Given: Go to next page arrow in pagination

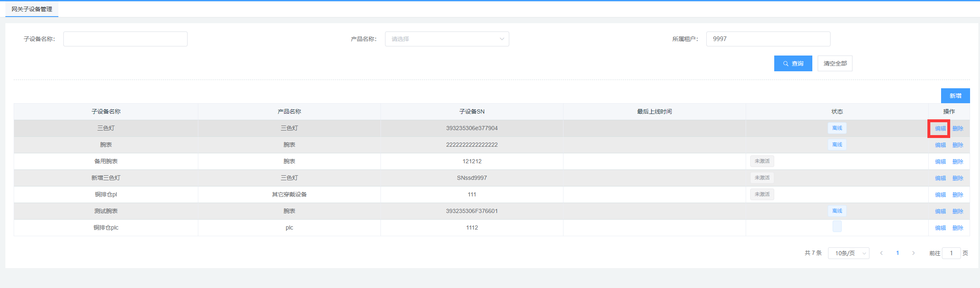Looking at the screenshot, I should coord(913,253).
